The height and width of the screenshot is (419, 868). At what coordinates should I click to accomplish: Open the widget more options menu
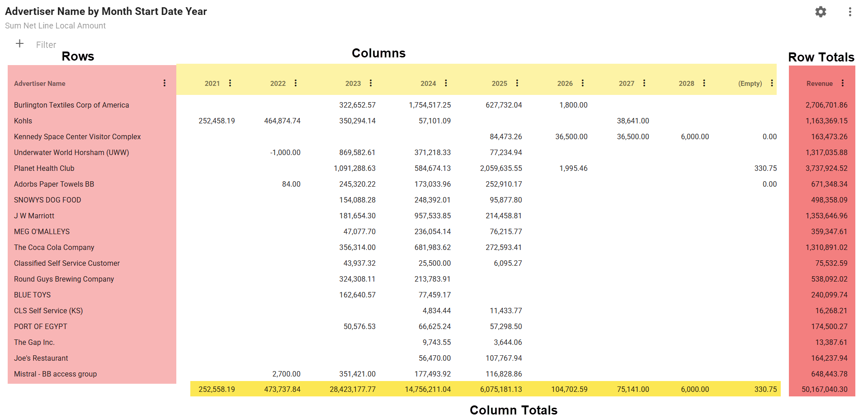(850, 12)
